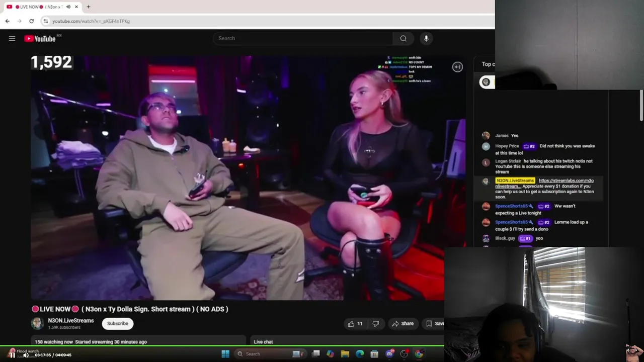Open File Explorer from the taskbar

[345, 354]
